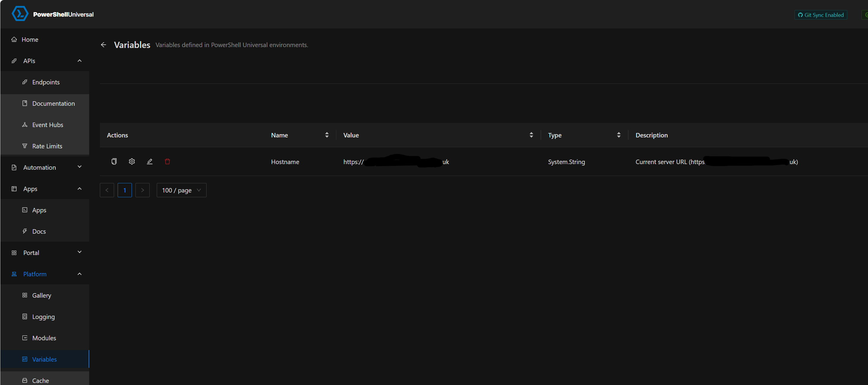Click the Platform cluster icon
868x385 pixels.
14,274
